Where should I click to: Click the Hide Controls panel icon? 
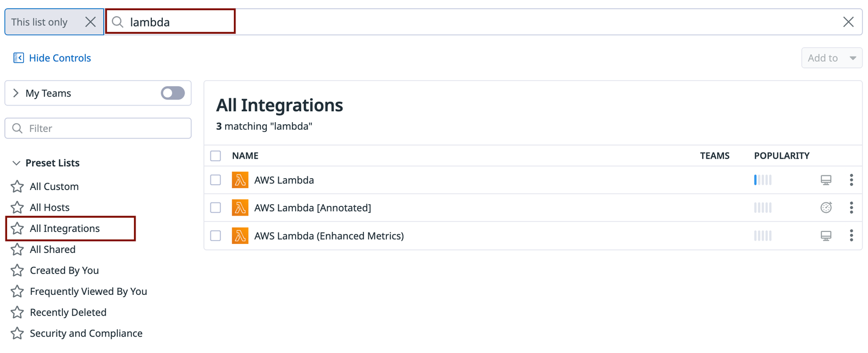click(x=18, y=57)
